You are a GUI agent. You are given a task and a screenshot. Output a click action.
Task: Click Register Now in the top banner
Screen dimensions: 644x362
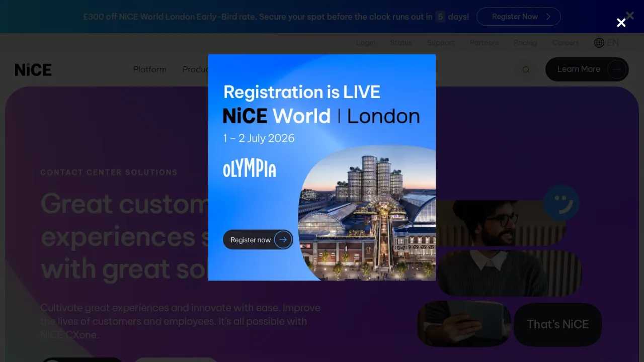[519, 17]
